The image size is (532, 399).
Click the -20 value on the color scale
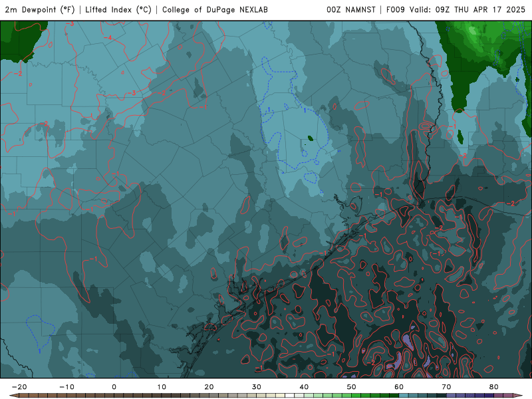click(x=19, y=387)
